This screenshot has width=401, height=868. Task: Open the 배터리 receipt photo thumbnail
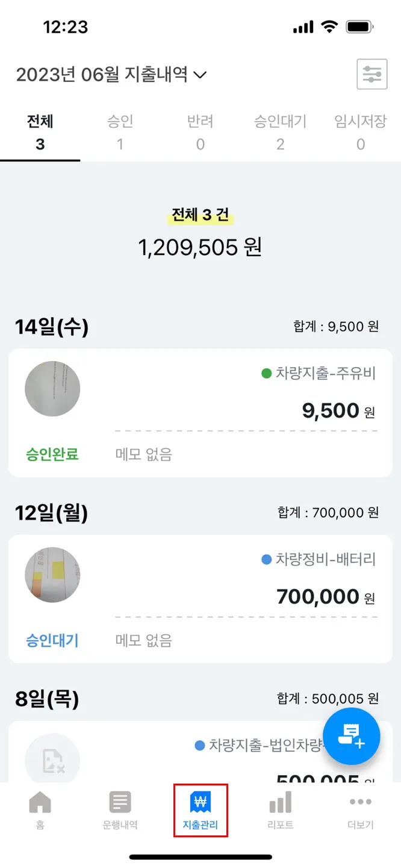[52, 574]
